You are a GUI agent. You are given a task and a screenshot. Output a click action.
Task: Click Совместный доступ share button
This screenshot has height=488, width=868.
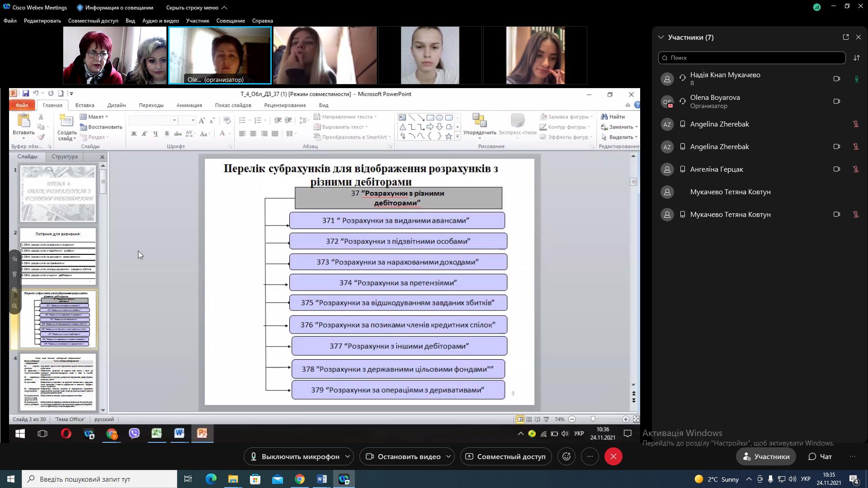point(506,456)
